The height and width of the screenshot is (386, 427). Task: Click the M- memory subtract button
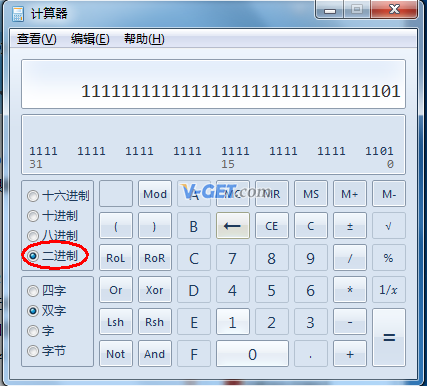coord(389,194)
